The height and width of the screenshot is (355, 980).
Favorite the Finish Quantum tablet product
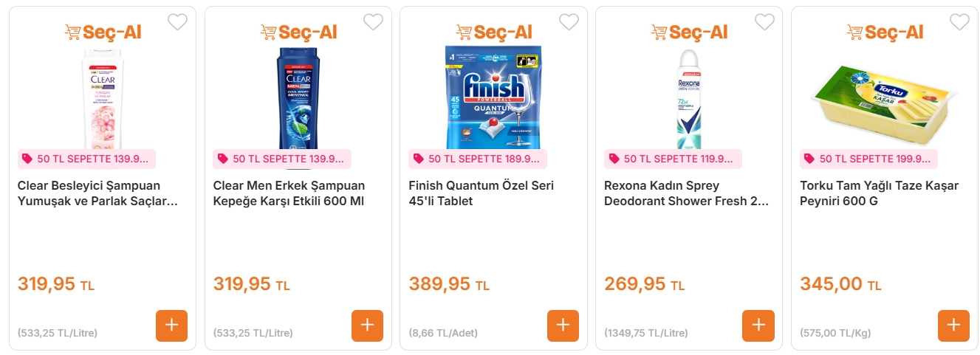pyautogui.click(x=569, y=22)
